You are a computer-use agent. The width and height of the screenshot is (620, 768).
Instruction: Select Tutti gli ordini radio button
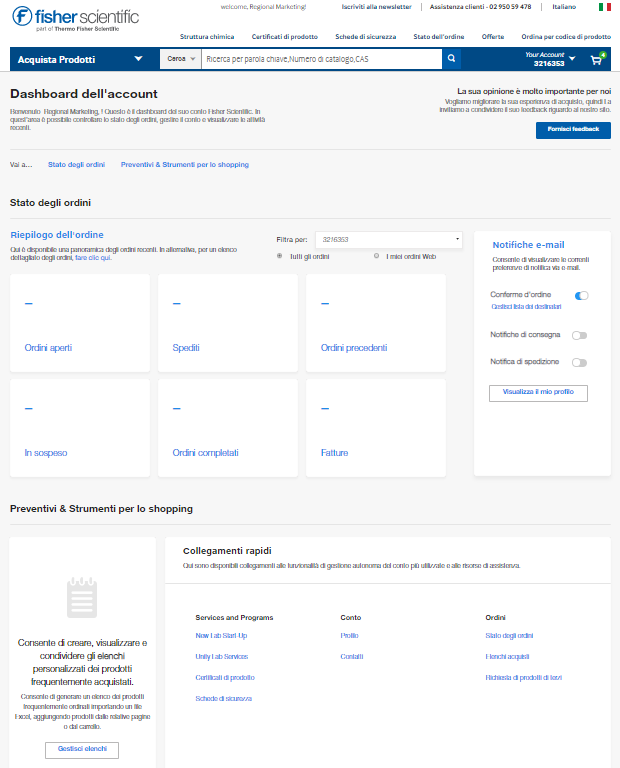coord(279,256)
